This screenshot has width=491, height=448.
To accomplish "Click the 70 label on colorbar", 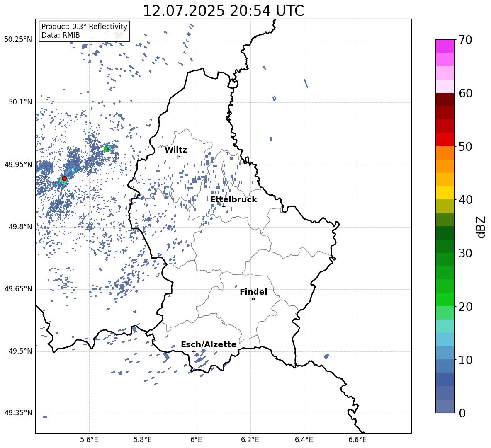I will pyautogui.click(x=465, y=40).
